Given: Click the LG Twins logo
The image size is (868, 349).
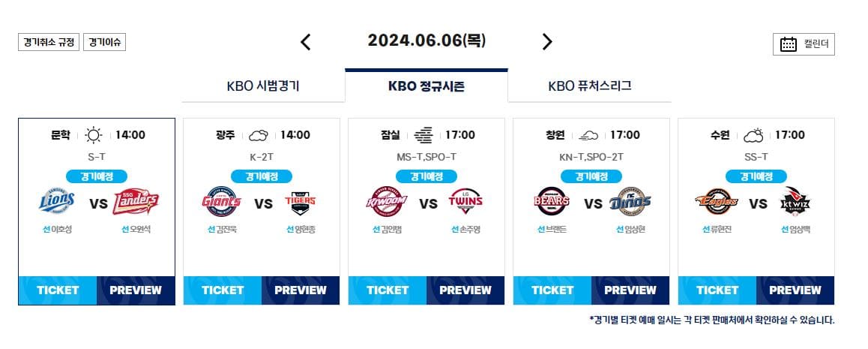Looking at the screenshot, I should pos(465,202).
